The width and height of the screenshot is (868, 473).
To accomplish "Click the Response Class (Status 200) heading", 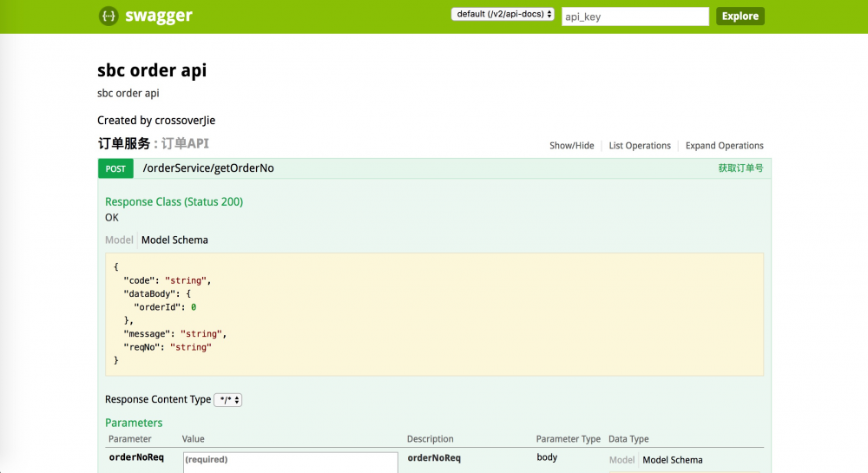I will pos(174,202).
